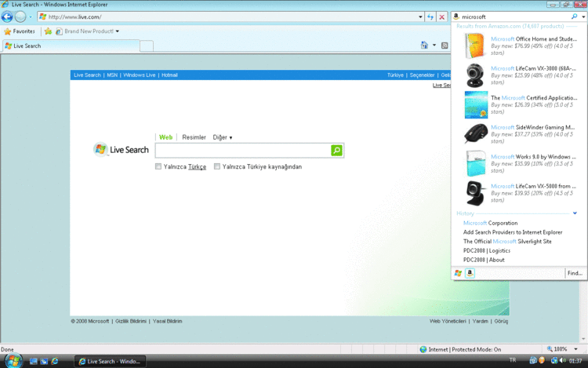588x368 pixels.
Task: Select PDC2008 | Logistics history entry
Action: (x=487, y=250)
